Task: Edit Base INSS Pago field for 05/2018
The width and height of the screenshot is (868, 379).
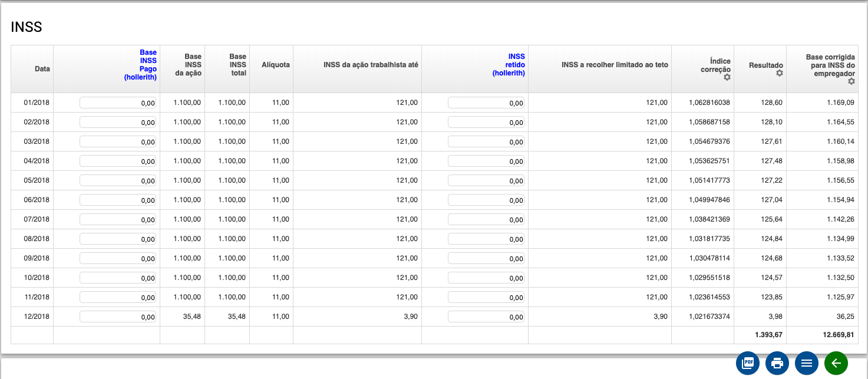Action: tap(118, 180)
